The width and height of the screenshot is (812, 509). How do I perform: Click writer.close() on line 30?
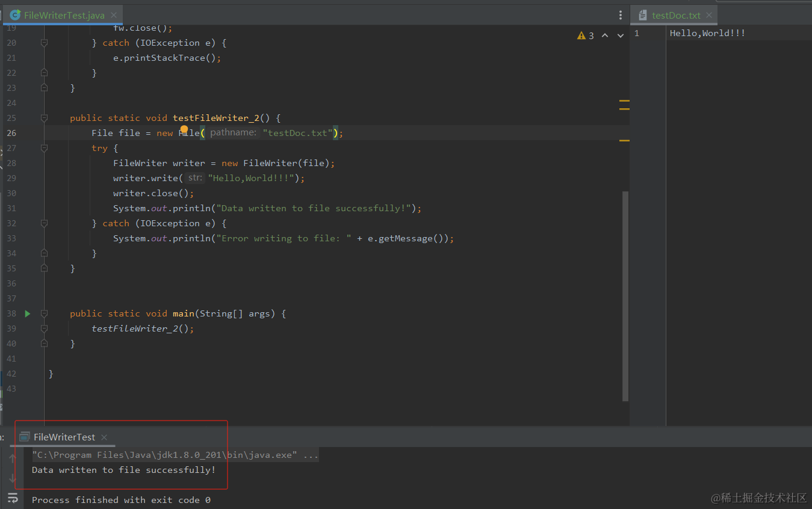tap(153, 193)
